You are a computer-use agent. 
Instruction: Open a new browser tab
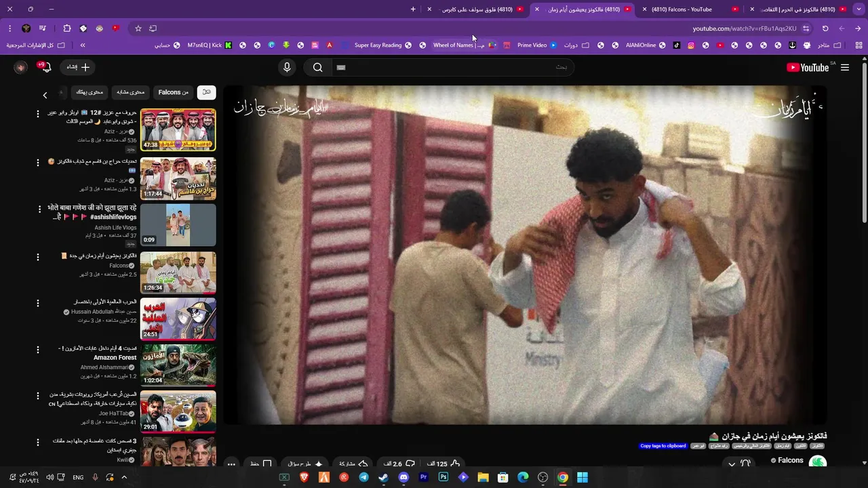pyautogui.click(x=413, y=9)
